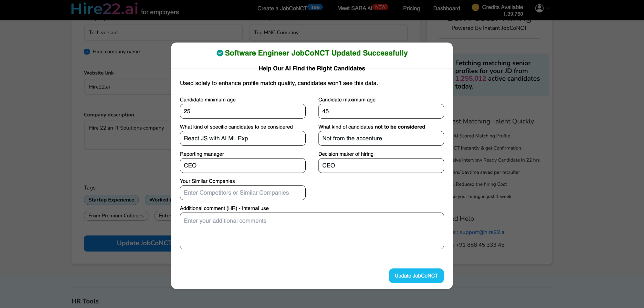This screenshot has height=308, width=644.
Task: Expand the account menu chevron
Action: (x=547, y=8)
